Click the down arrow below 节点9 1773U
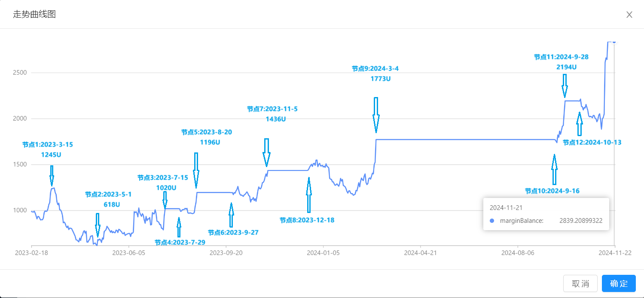 [376, 115]
